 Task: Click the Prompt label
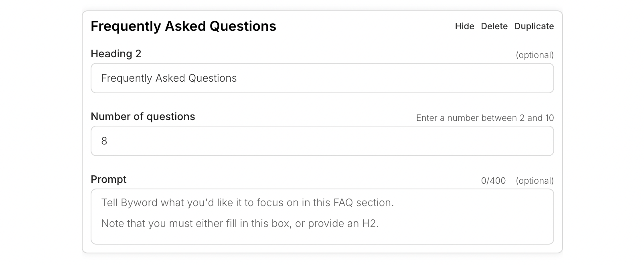(x=109, y=179)
